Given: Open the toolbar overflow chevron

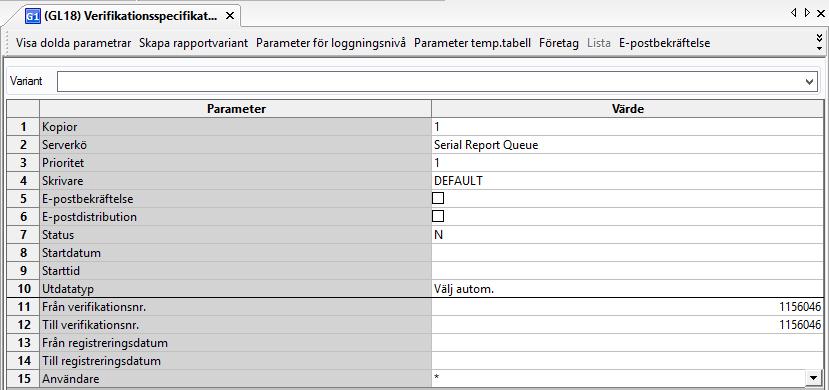Looking at the screenshot, I should click(819, 43).
